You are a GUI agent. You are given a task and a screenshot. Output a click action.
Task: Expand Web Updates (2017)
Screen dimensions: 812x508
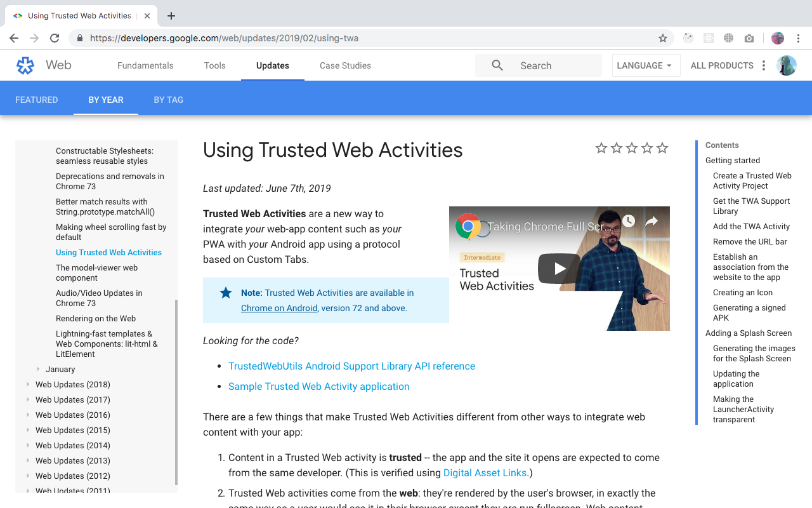tap(28, 399)
